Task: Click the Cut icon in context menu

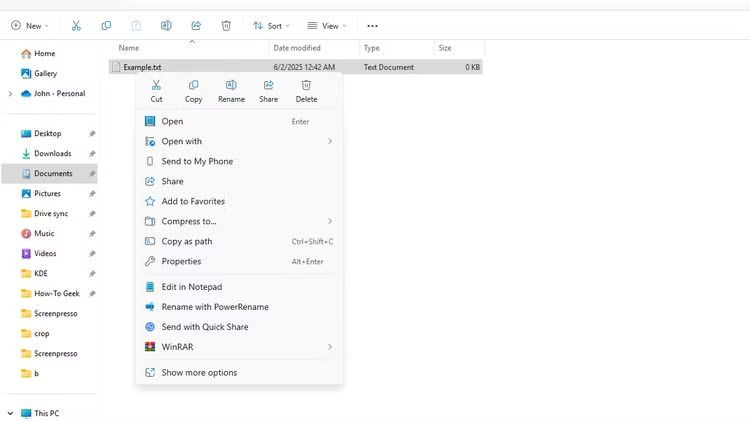Action: click(x=156, y=86)
